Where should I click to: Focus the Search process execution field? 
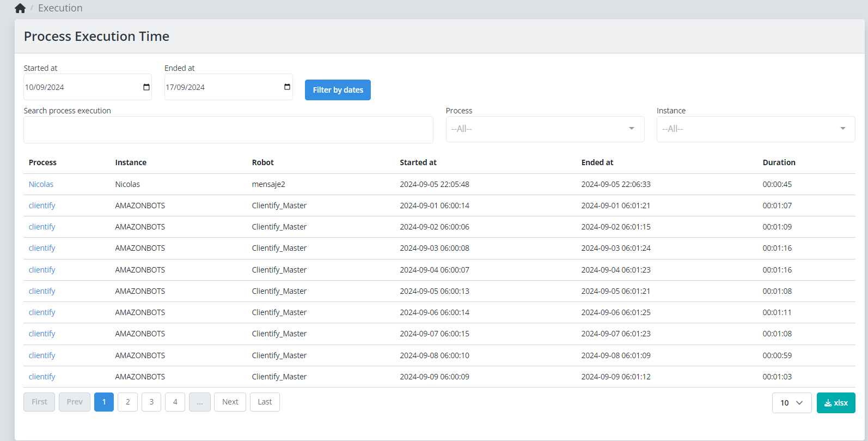click(228, 130)
